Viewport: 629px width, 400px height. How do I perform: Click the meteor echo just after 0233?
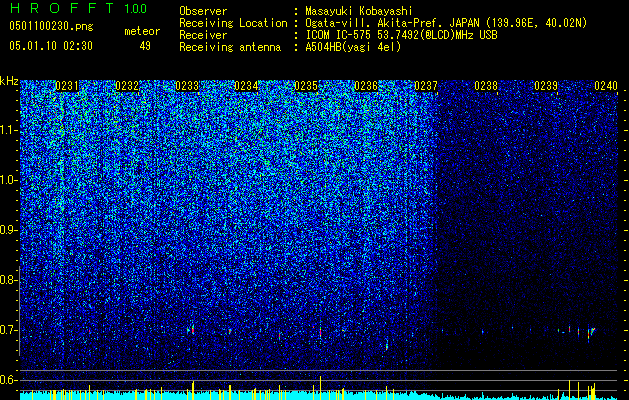[x=191, y=329]
